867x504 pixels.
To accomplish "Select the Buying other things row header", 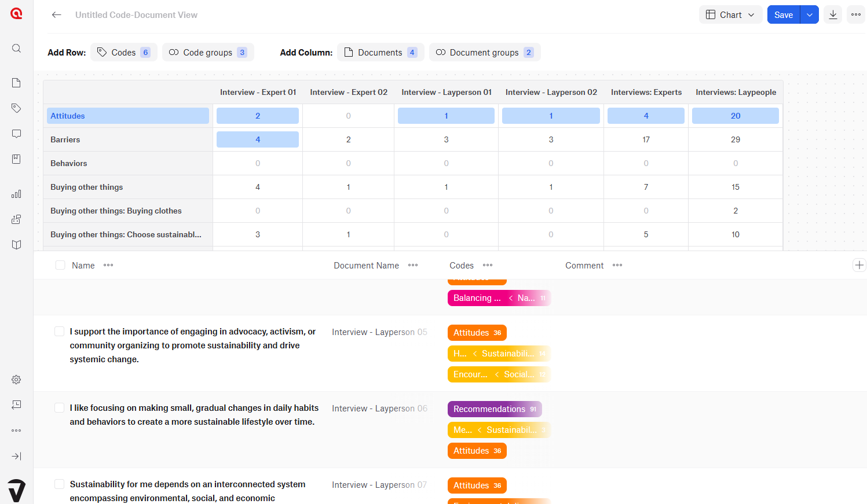I will (x=128, y=187).
